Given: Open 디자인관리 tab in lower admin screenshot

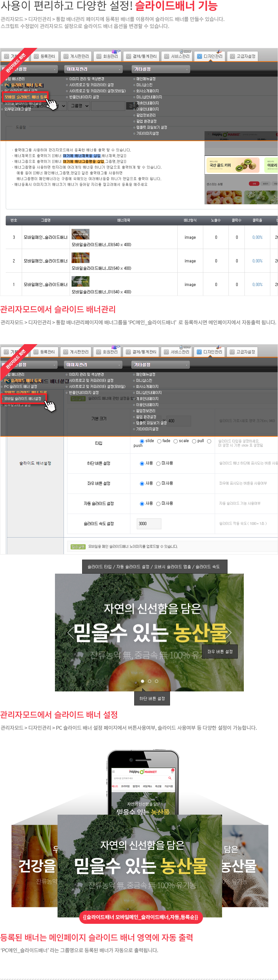Looking at the screenshot, I should point(209,352).
